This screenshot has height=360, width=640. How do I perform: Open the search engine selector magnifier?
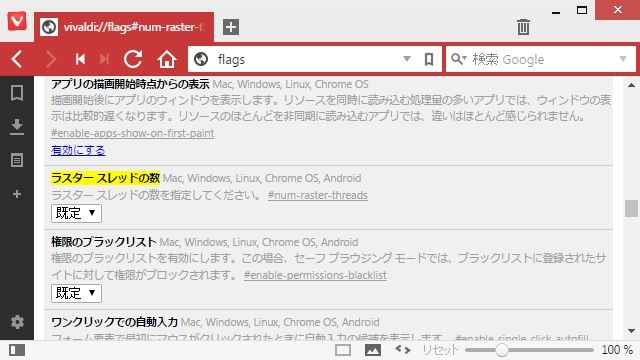point(459,59)
